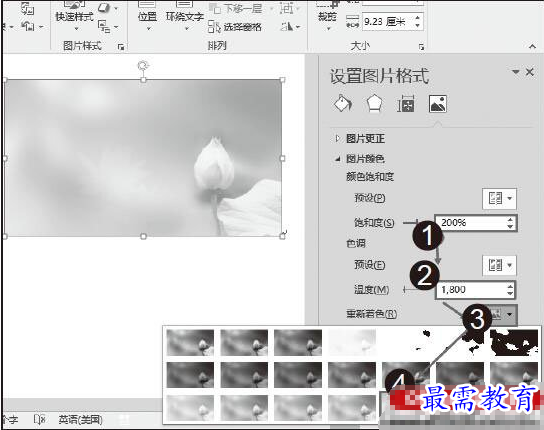Click the 色调 heading text

356,243
